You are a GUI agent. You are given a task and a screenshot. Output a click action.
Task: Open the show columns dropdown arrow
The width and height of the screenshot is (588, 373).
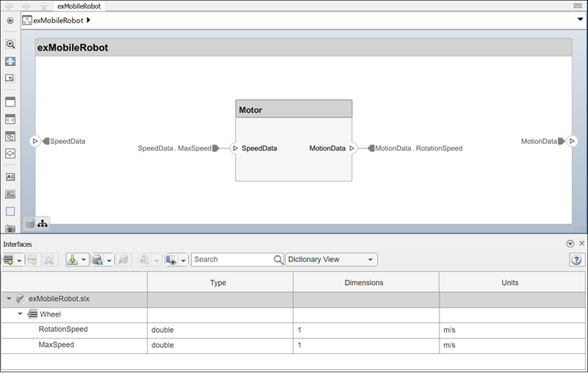183,260
